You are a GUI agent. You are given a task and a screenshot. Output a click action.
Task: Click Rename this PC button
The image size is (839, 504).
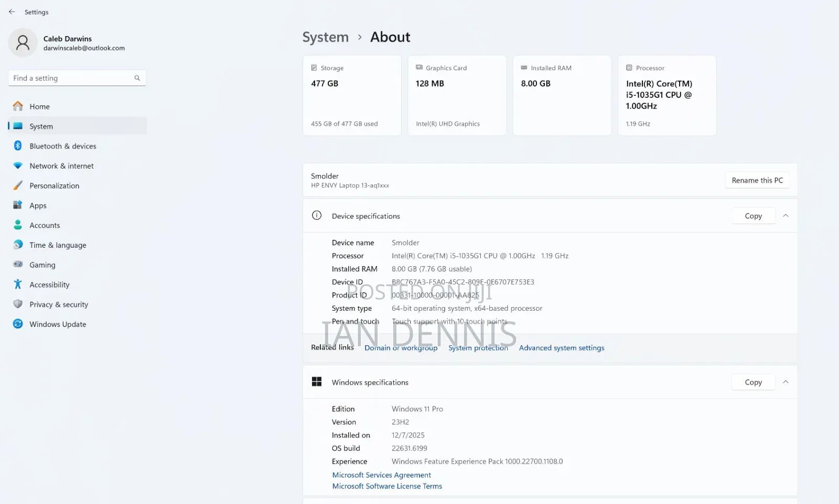tap(757, 180)
